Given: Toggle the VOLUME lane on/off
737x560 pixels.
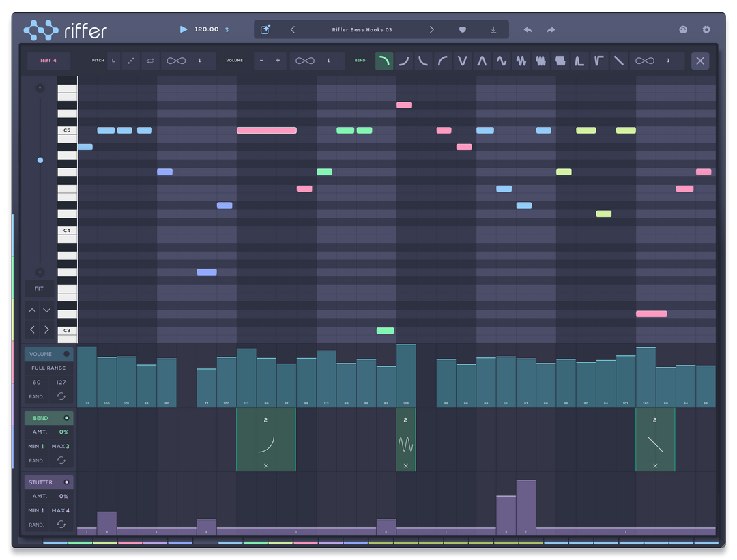Looking at the screenshot, I should [x=66, y=354].
